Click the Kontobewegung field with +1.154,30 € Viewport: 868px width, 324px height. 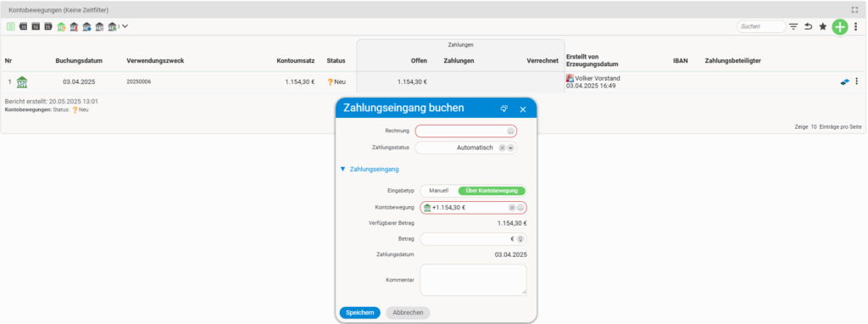pos(473,208)
